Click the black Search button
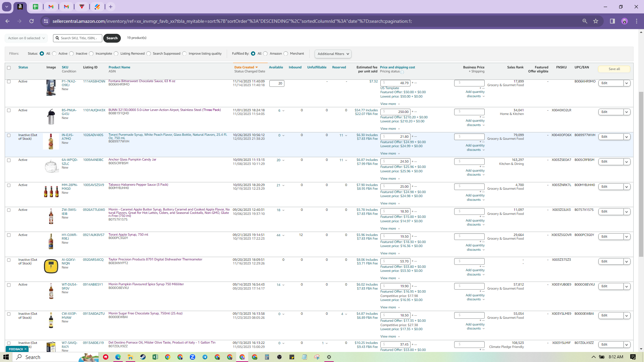This screenshot has height=362, width=644. [x=112, y=38]
